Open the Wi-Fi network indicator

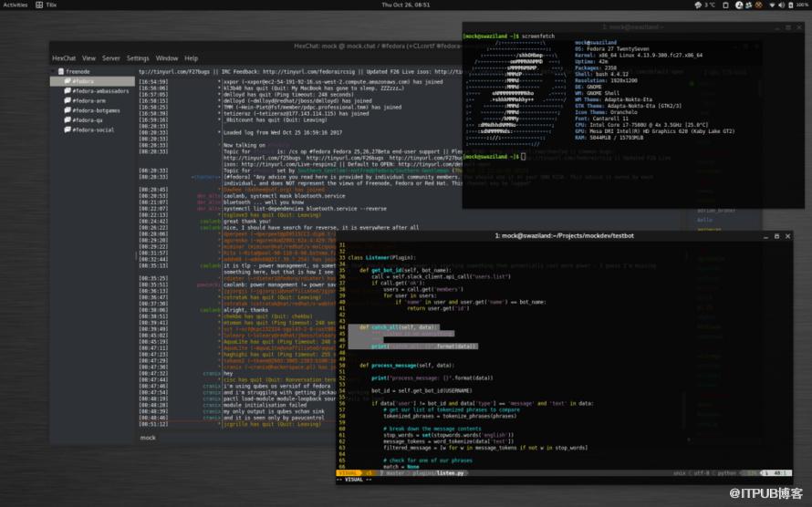point(772,5)
